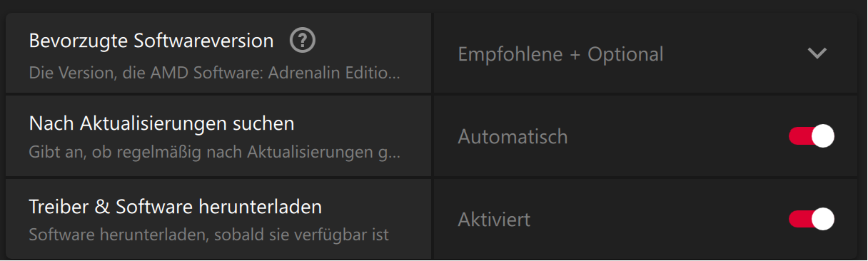
Task: Click the Treiber & Software setting row
Action: coord(431,219)
